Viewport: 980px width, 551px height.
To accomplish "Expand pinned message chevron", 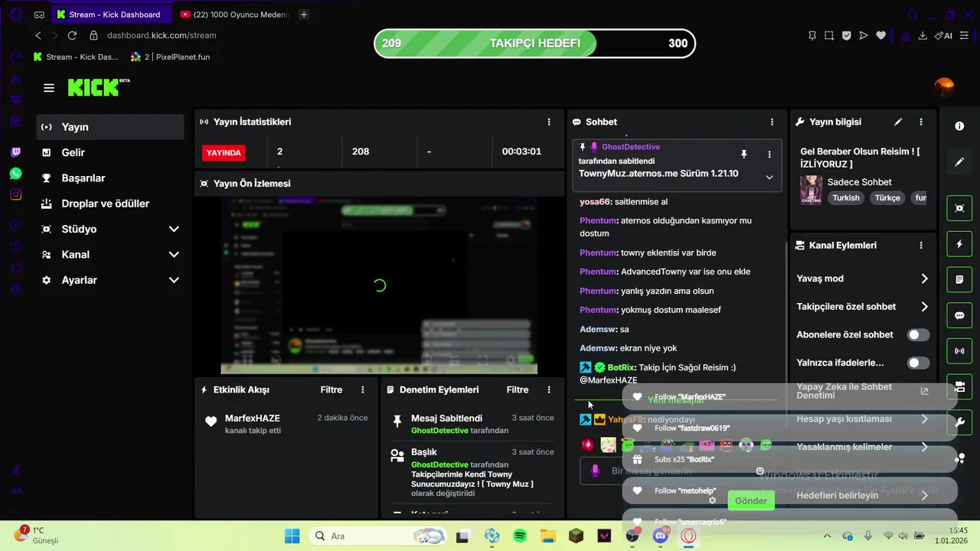I will coord(769,177).
